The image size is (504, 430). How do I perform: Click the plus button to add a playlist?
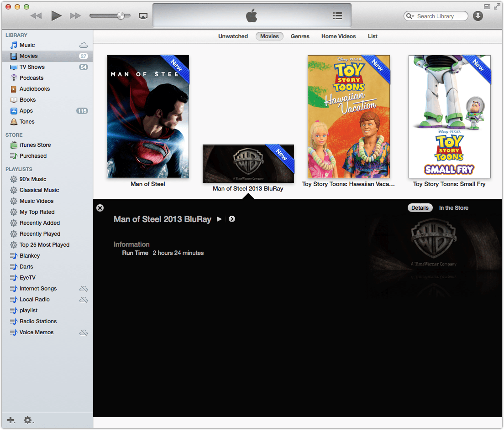click(x=11, y=420)
